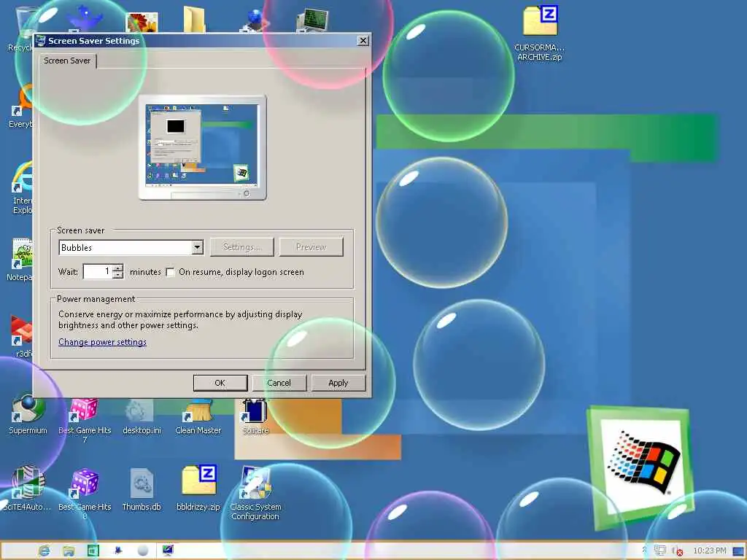
Task: Increase the Wait minutes spinner
Action: pos(118,268)
